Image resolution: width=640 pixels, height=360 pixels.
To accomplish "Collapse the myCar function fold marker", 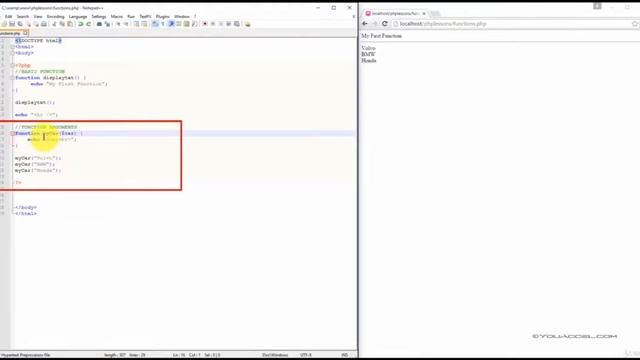I will coord(13,133).
